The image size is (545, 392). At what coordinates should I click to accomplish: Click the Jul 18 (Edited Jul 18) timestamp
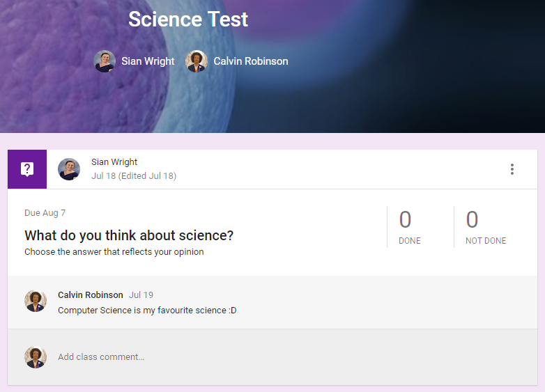[x=134, y=176]
